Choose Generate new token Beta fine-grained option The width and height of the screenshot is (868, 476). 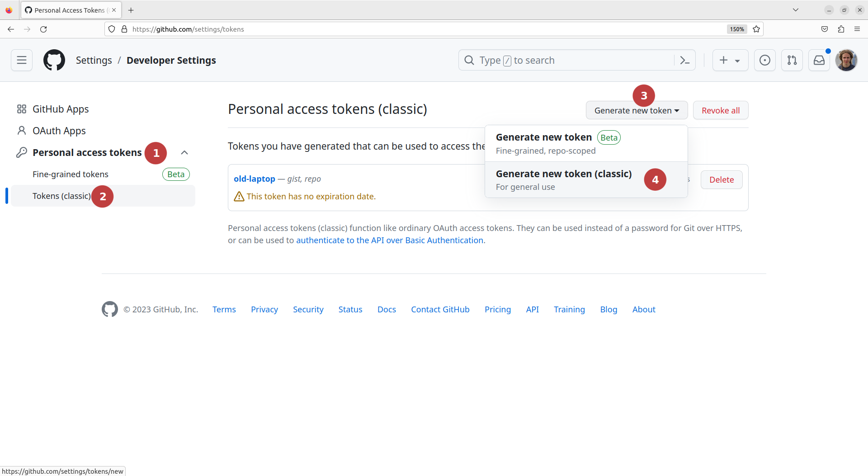(x=586, y=143)
